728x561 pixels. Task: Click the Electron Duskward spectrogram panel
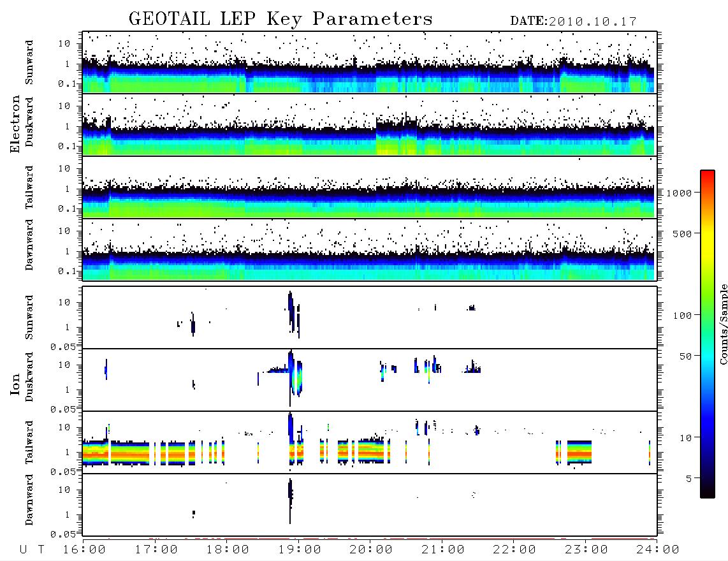370,124
